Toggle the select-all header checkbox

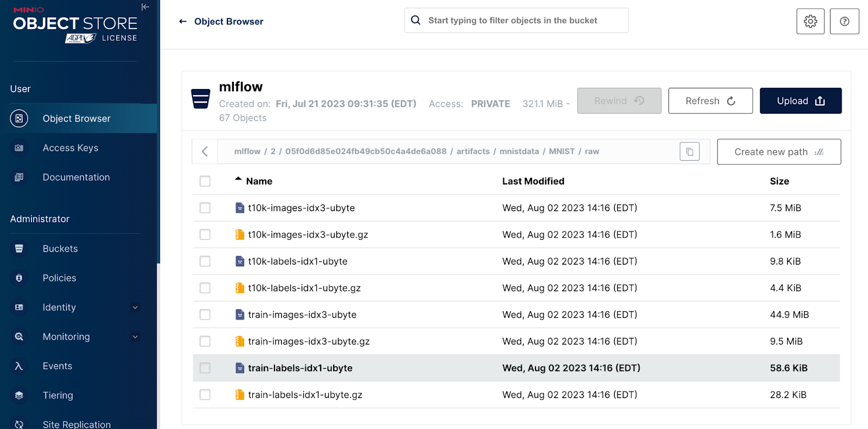pos(205,181)
